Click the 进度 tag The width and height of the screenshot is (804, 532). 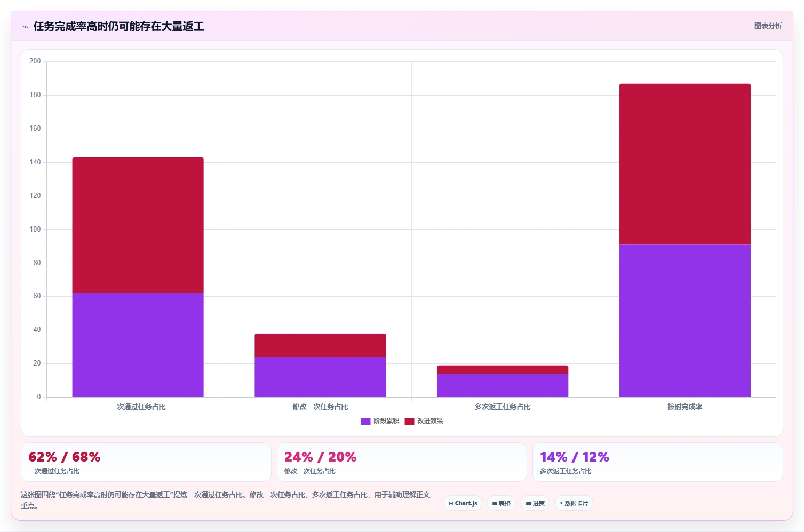click(535, 503)
